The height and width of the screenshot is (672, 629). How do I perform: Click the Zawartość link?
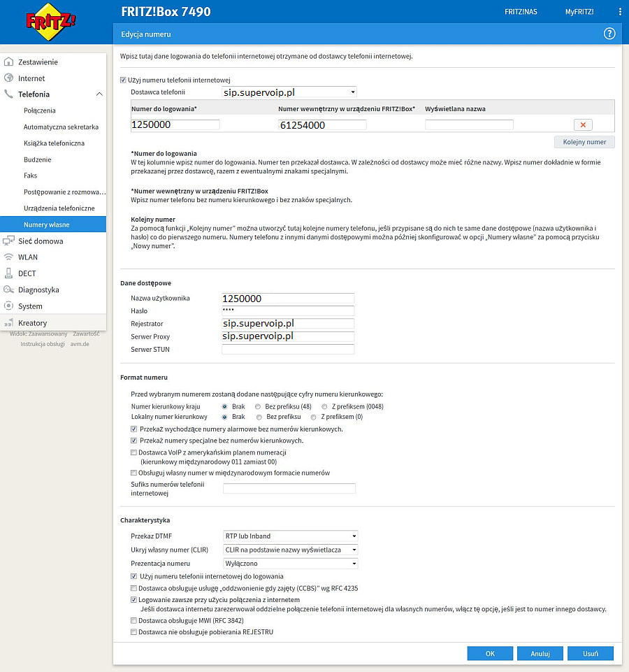(x=86, y=334)
